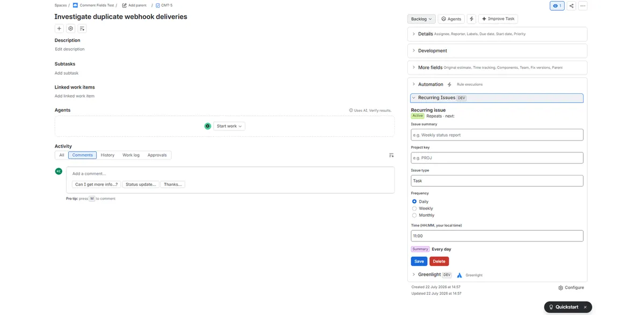Click the circular target icon under the title

tap(71, 28)
